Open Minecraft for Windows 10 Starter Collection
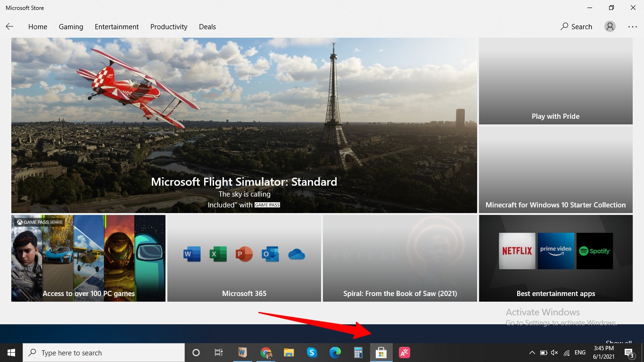This screenshot has height=362, width=644. click(556, 170)
